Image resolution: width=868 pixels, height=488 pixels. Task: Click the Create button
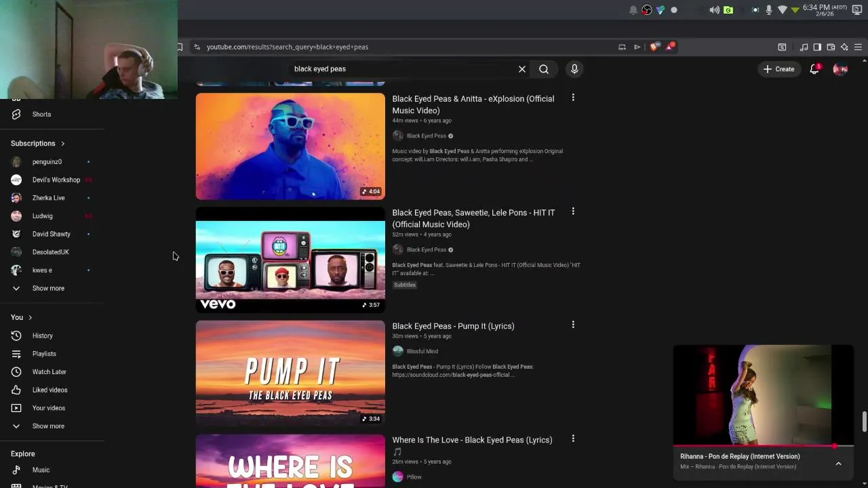[x=778, y=68]
